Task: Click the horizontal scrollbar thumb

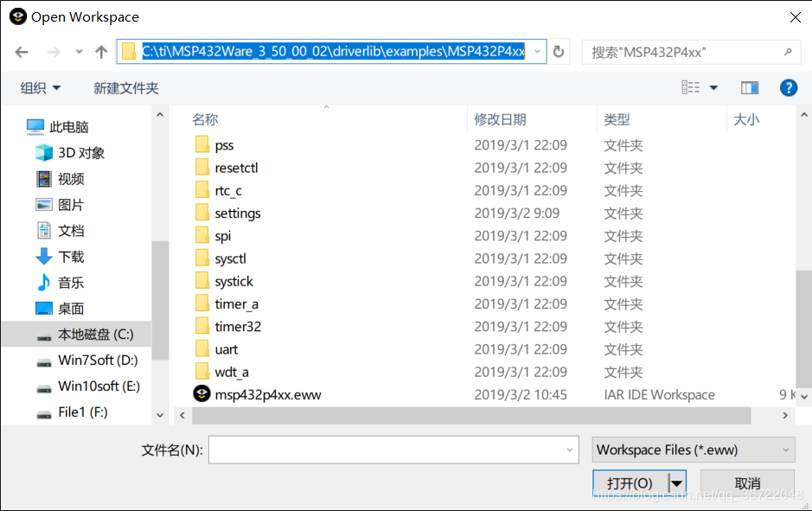Action: 471,415
